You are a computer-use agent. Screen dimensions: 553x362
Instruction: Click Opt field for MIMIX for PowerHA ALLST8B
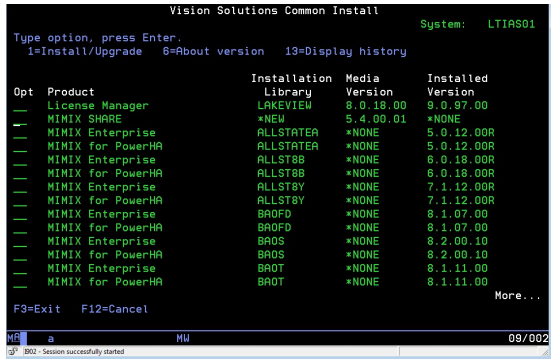(x=20, y=174)
